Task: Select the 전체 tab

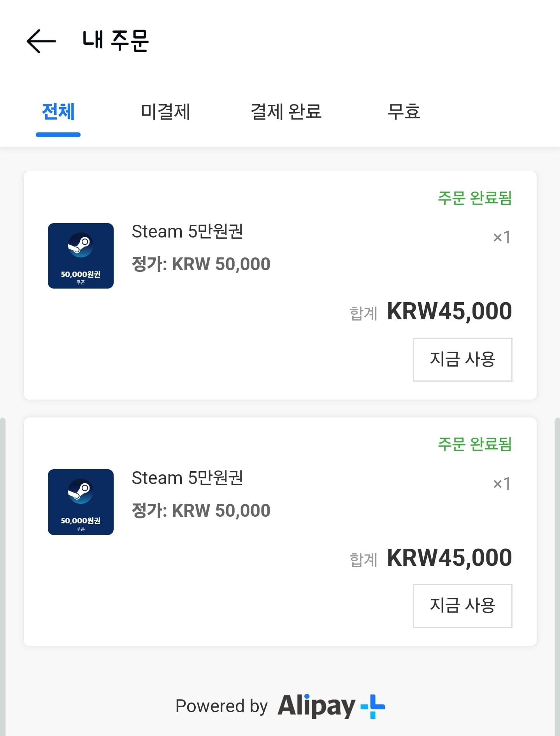Action: pyautogui.click(x=58, y=112)
